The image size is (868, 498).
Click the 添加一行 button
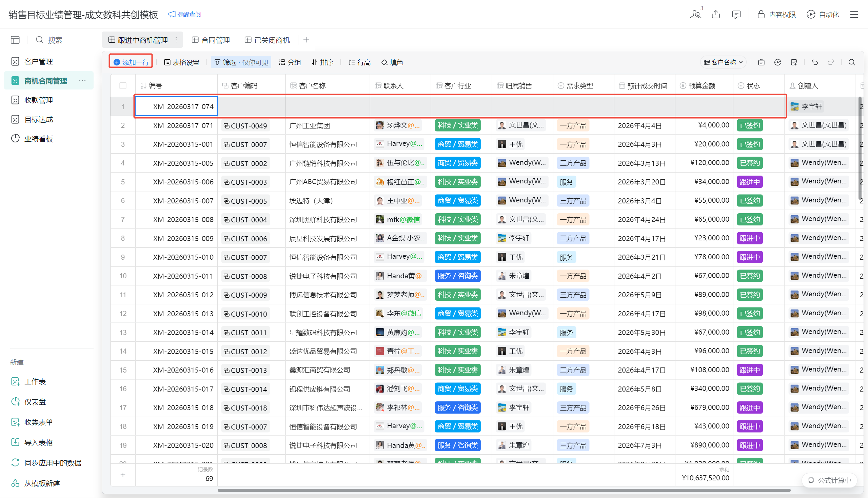[131, 62]
